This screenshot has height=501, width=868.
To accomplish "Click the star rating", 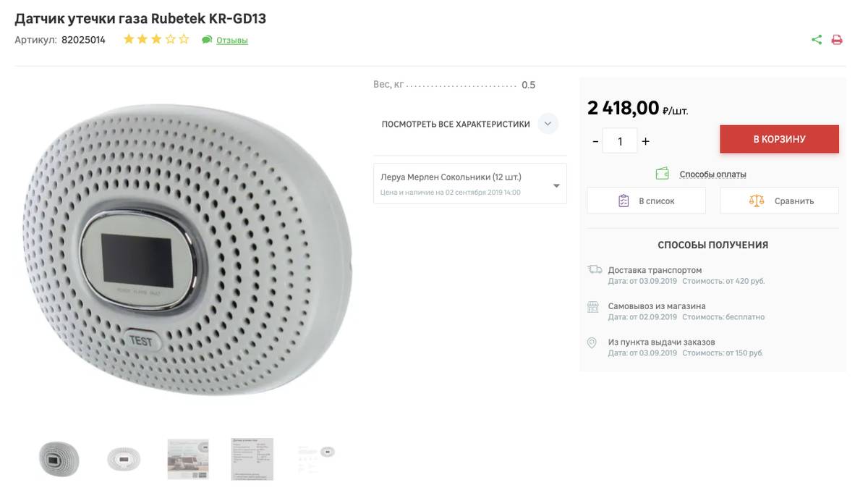I will (156, 40).
